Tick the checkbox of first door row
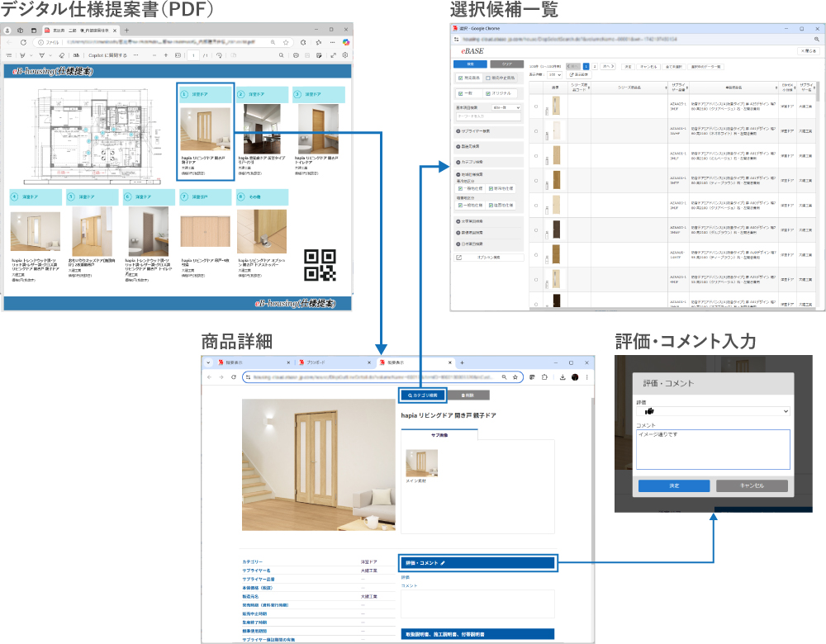The image size is (826, 644). (535, 107)
